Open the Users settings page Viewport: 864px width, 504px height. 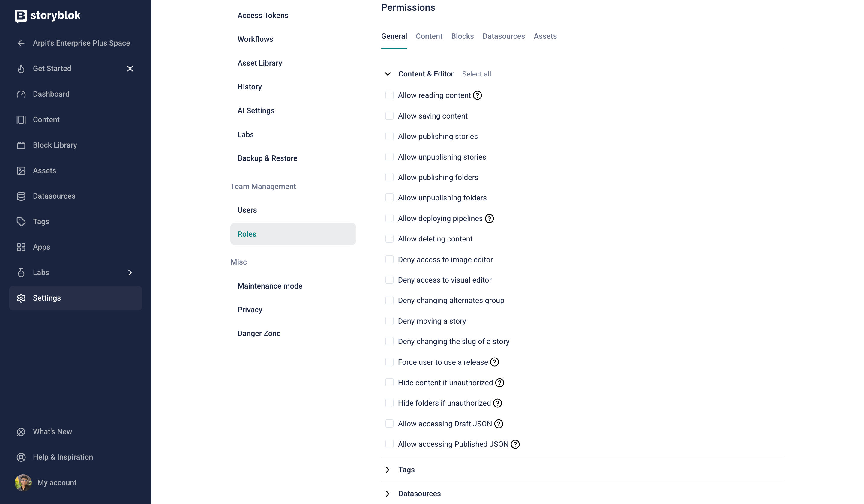point(247,210)
